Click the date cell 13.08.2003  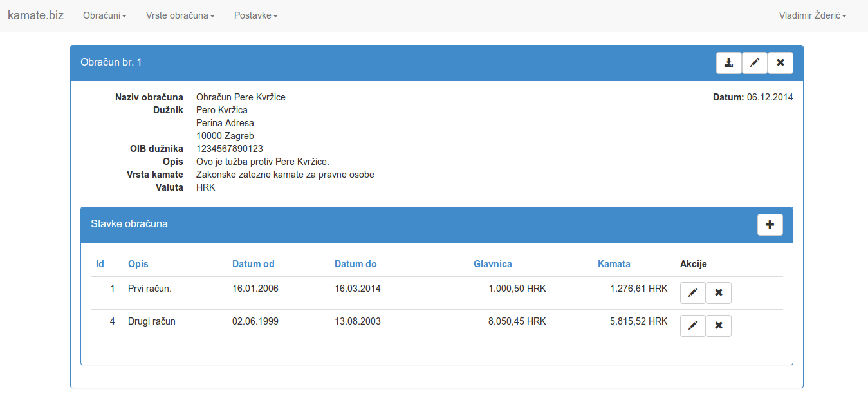[358, 321]
